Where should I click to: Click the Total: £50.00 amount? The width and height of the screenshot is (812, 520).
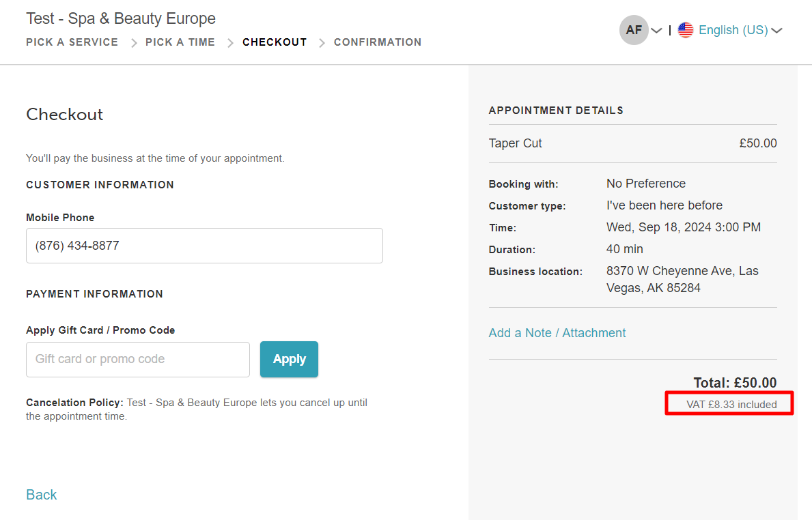pyautogui.click(x=735, y=383)
